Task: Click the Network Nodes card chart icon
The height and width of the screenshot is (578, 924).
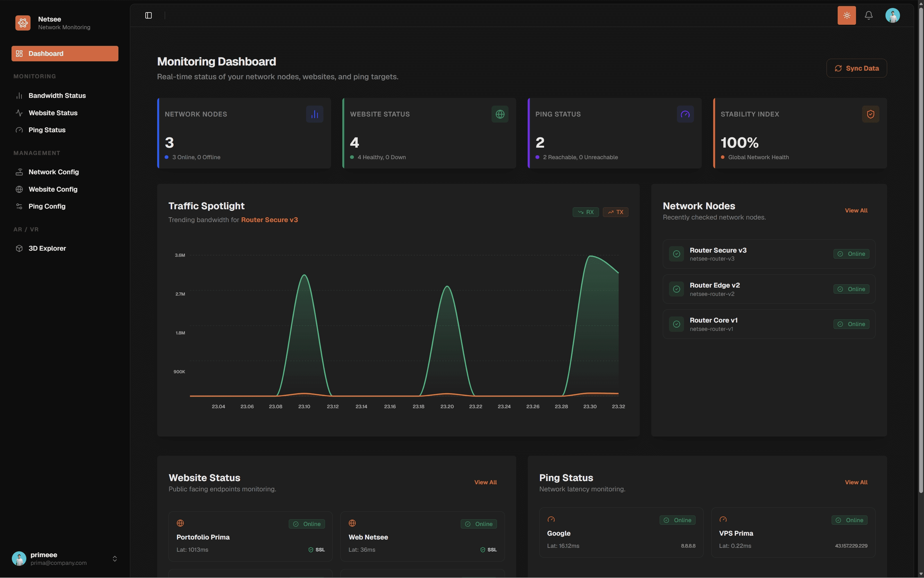Action: (314, 114)
